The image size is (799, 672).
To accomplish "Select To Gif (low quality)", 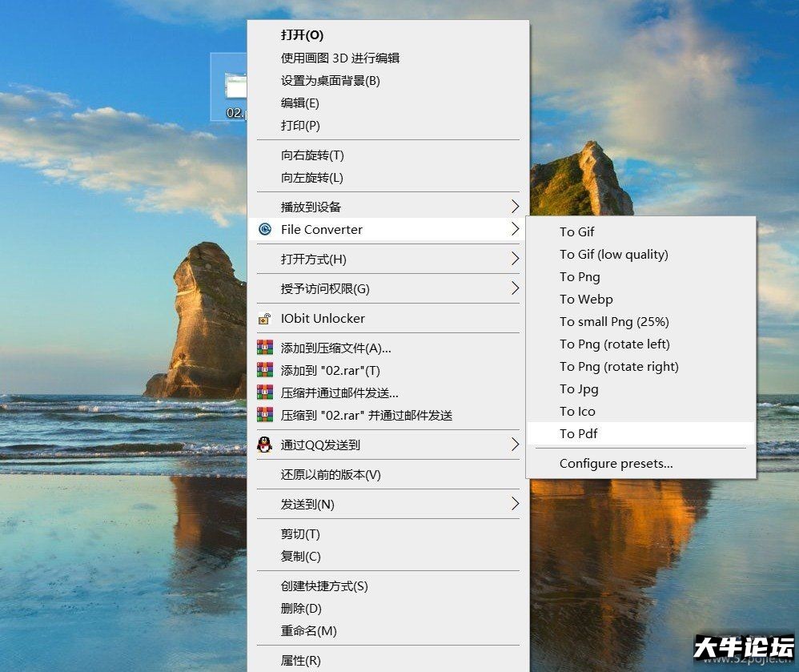I will pos(640,255).
